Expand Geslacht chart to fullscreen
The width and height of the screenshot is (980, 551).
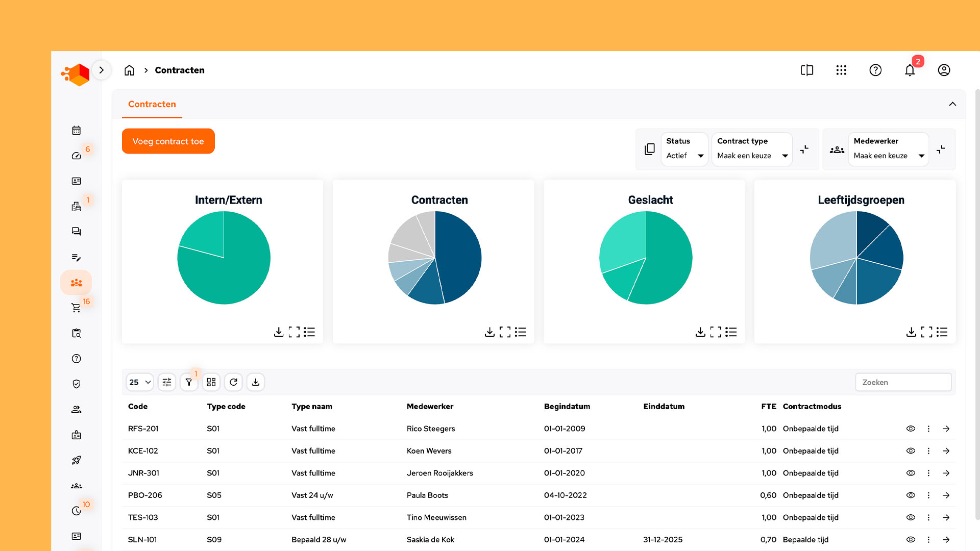tap(716, 332)
